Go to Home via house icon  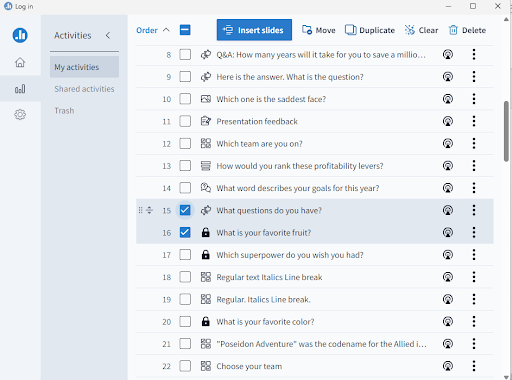[x=20, y=62]
